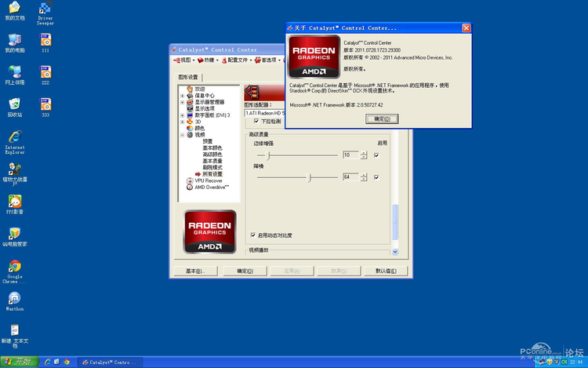Select the 图形设置 tab

(x=188, y=77)
